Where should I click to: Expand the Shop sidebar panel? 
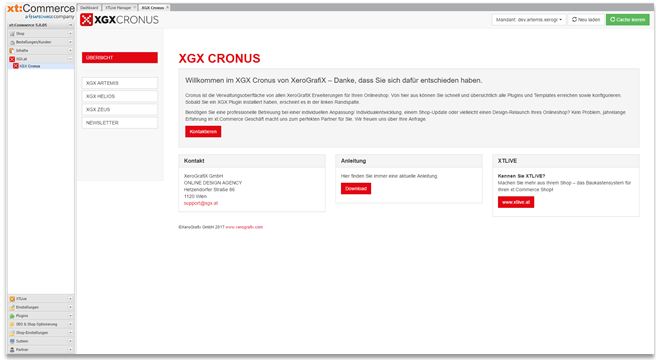coord(70,33)
